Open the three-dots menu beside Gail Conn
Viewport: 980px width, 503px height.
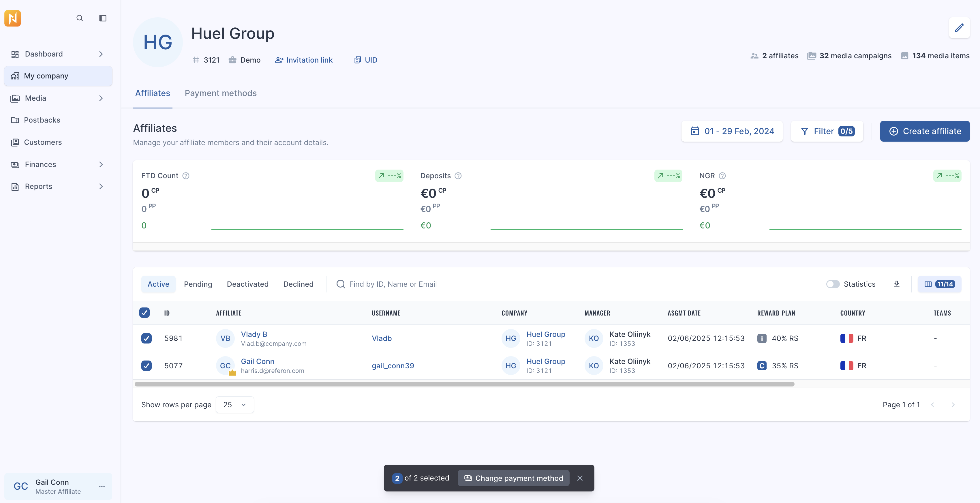pyautogui.click(x=102, y=486)
